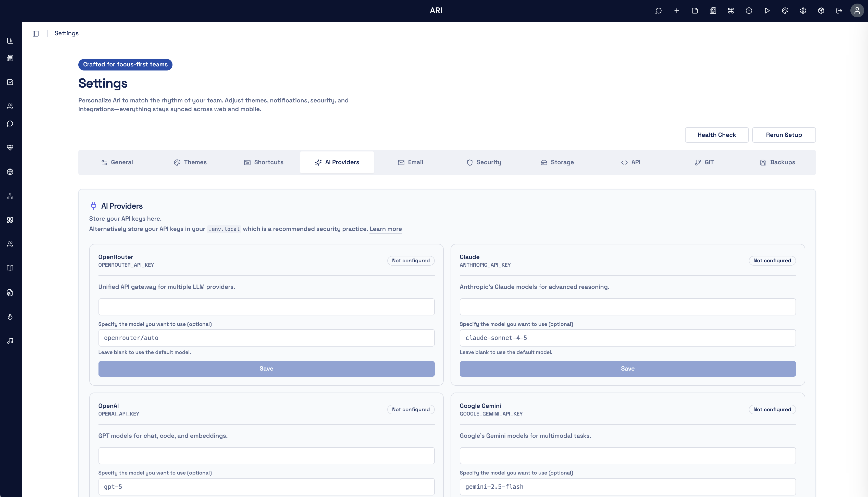Switch to the Email tab
This screenshot has width=868, height=497.
click(x=411, y=162)
